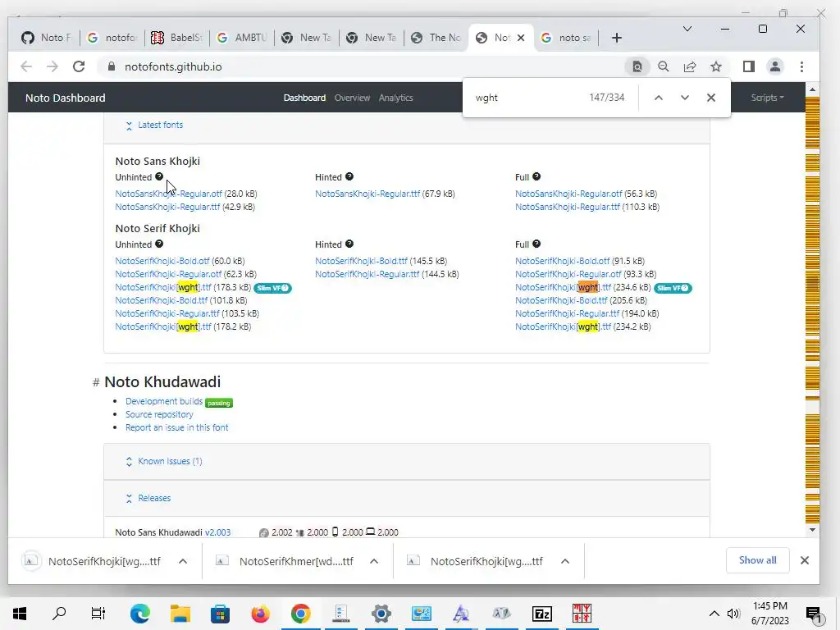Screen dimensions: 840x630
Task: Open Microsoft Edge from taskbar
Action: [x=139, y=614]
